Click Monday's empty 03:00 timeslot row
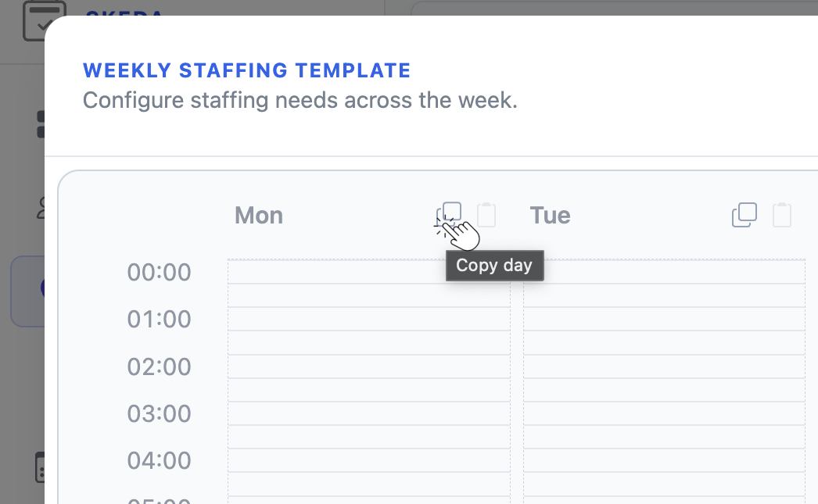Image resolution: width=818 pixels, height=504 pixels. click(x=369, y=413)
